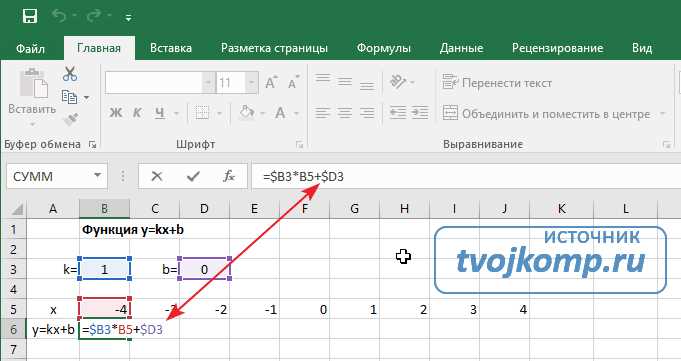
Task: Click the Middle Align icon
Action: coord(345,82)
